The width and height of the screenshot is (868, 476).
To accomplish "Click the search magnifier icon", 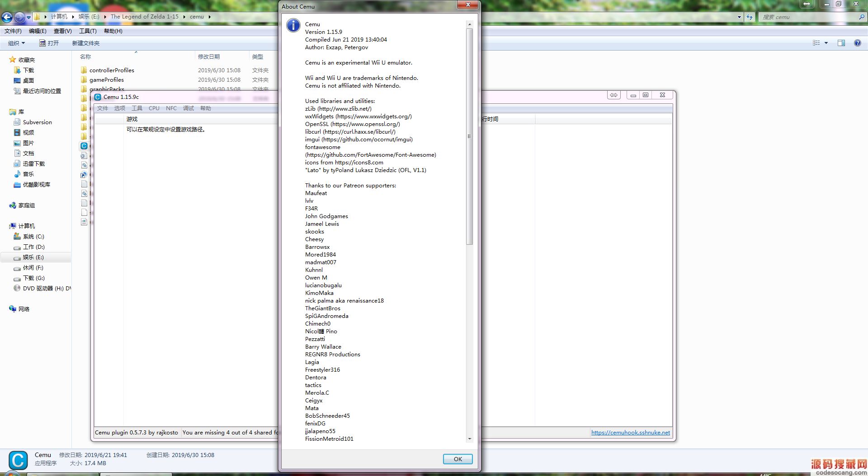I will pos(861,17).
